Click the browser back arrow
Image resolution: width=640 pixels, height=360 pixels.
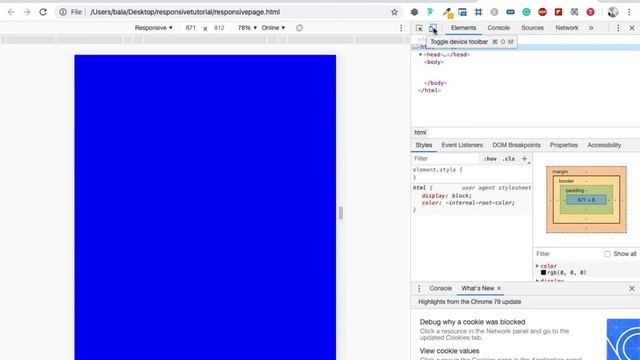(11, 12)
